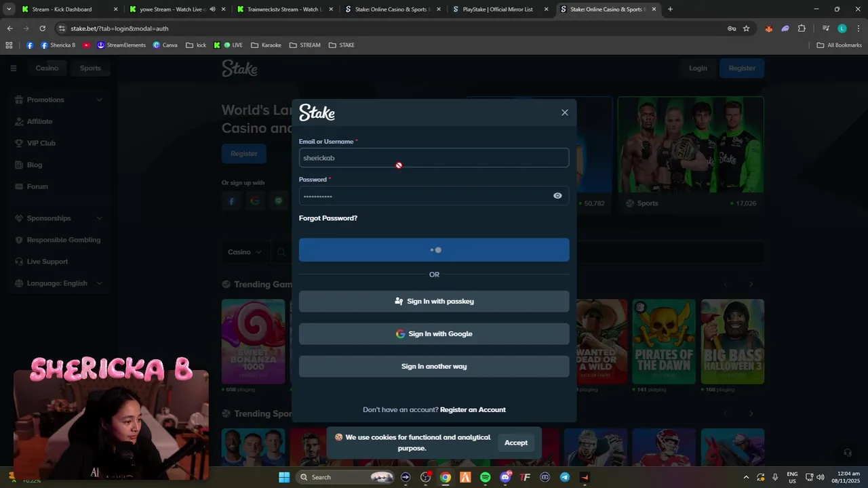Image resolution: width=868 pixels, height=488 pixels.
Task: Open Discord from the taskbar
Action: tap(505, 477)
